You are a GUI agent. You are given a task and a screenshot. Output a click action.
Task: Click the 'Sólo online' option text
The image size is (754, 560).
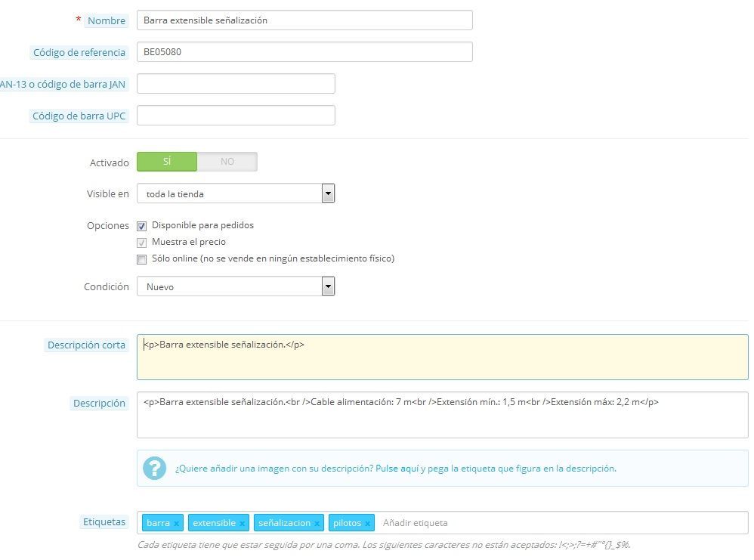pyautogui.click(x=273, y=258)
